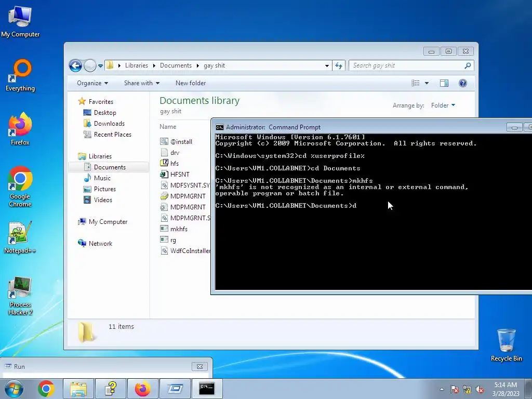This screenshot has width=532, height=399.
Task: Change view with the view icon
Action: [416, 83]
